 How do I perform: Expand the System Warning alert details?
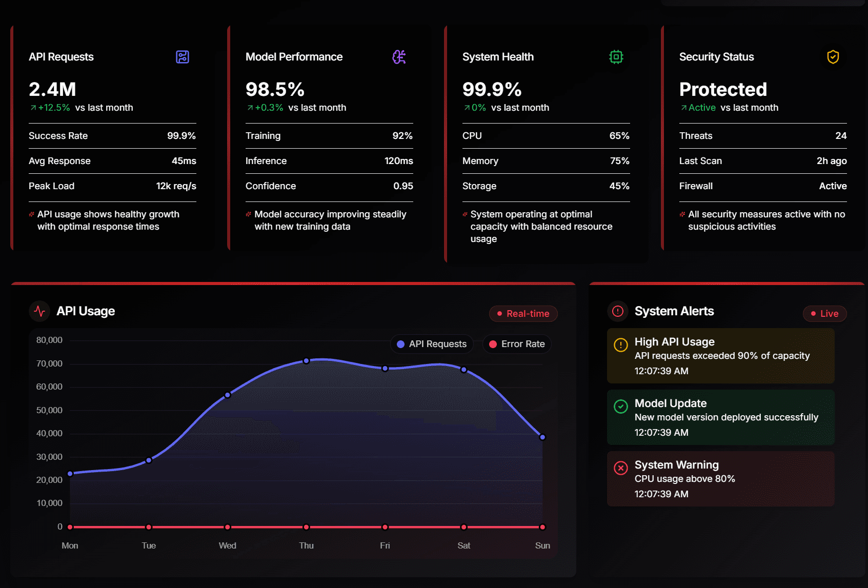click(x=720, y=479)
